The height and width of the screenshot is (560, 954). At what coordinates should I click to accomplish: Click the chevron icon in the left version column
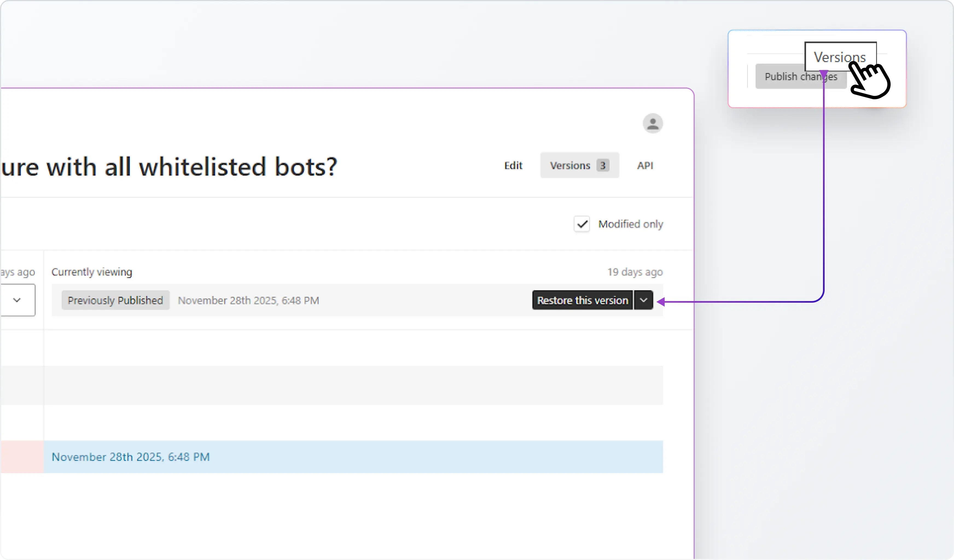click(17, 300)
